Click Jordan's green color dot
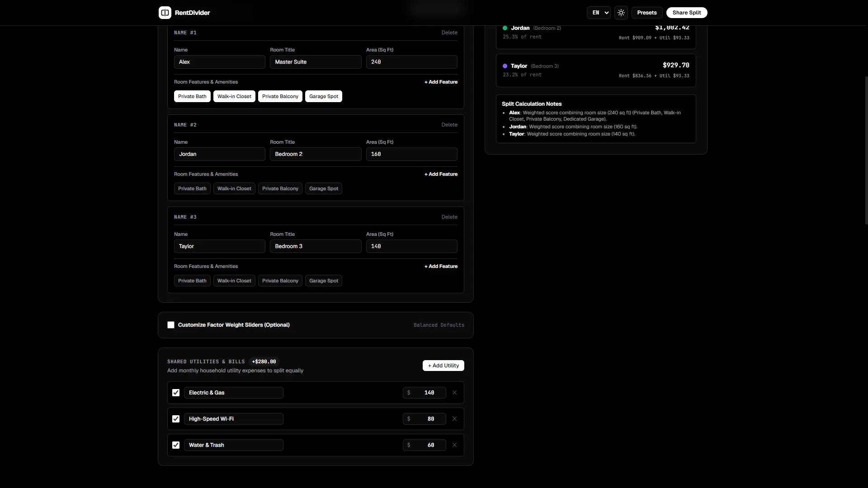868x488 pixels. [x=505, y=28]
